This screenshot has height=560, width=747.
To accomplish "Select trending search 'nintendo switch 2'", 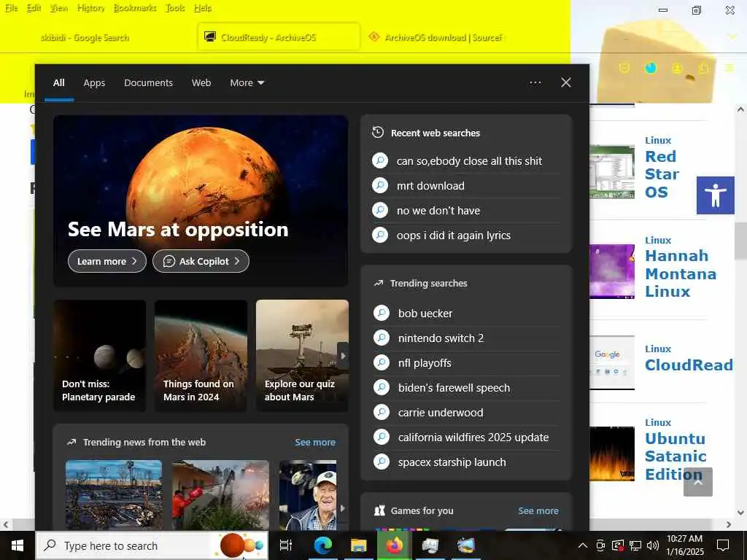I will pos(466,338).
